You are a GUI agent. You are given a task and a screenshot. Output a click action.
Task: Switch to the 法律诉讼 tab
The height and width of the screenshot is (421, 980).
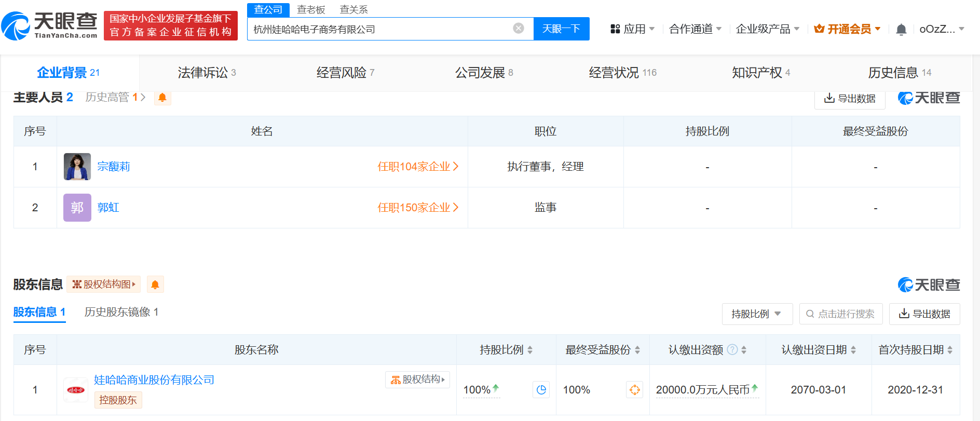point(207,73)
